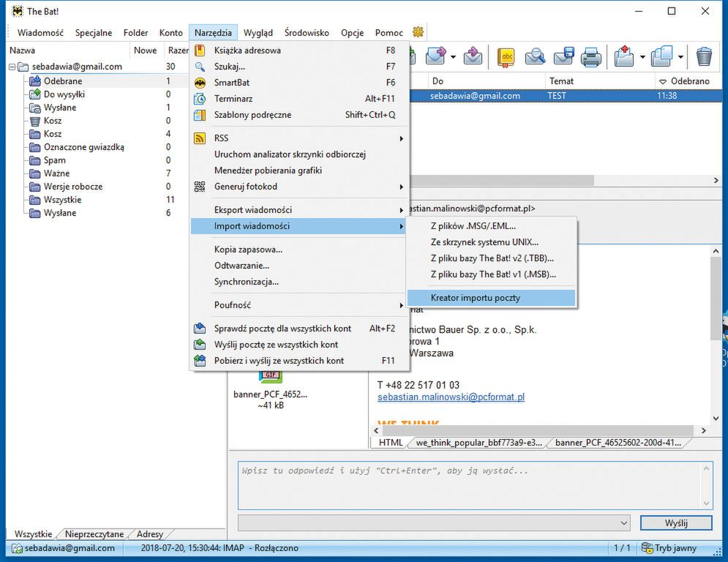Select the TEST message row
The image size is (728, 562).
566,96
